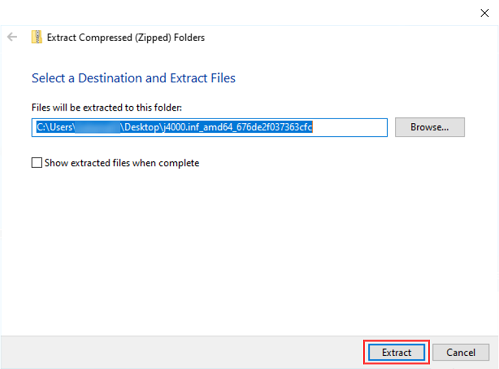
Task: Click 'Files will be extracted to this folder' label
Action: click(107, 108)
